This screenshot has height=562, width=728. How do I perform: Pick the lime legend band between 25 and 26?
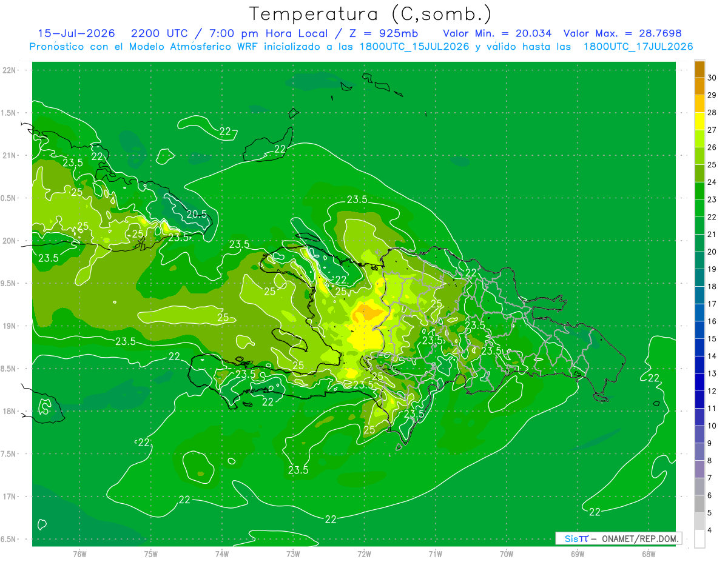[x=699, y=156]
